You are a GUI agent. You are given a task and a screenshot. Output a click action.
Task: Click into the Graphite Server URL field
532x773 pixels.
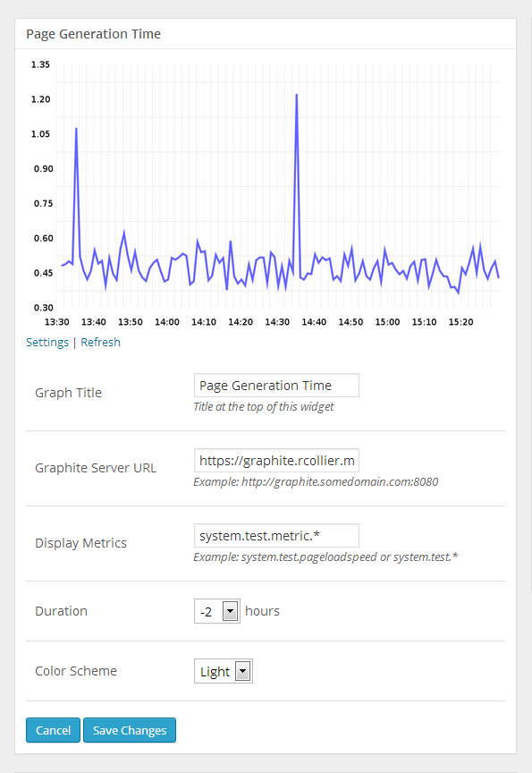[276, 461]
